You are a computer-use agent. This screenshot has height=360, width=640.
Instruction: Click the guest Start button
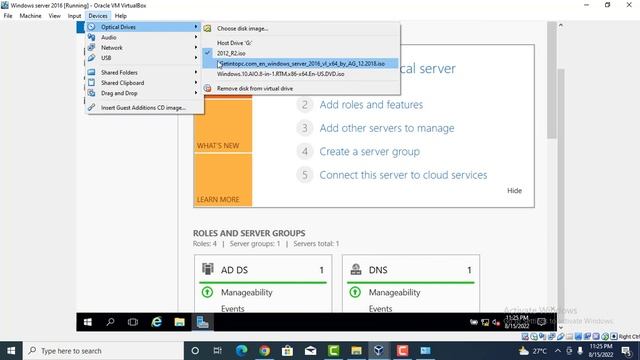87,322
